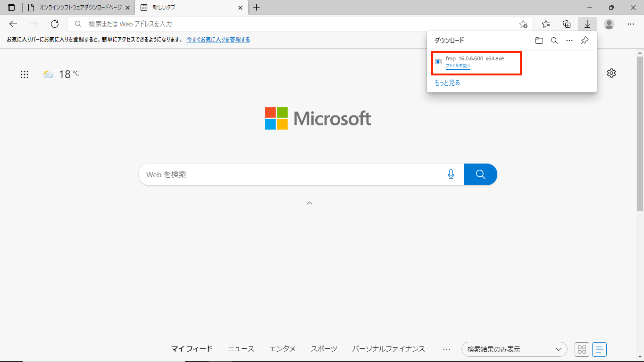Screen dimensions: 644x362
Task: Open the user profile avatar
Action: [x=609, y=24]
